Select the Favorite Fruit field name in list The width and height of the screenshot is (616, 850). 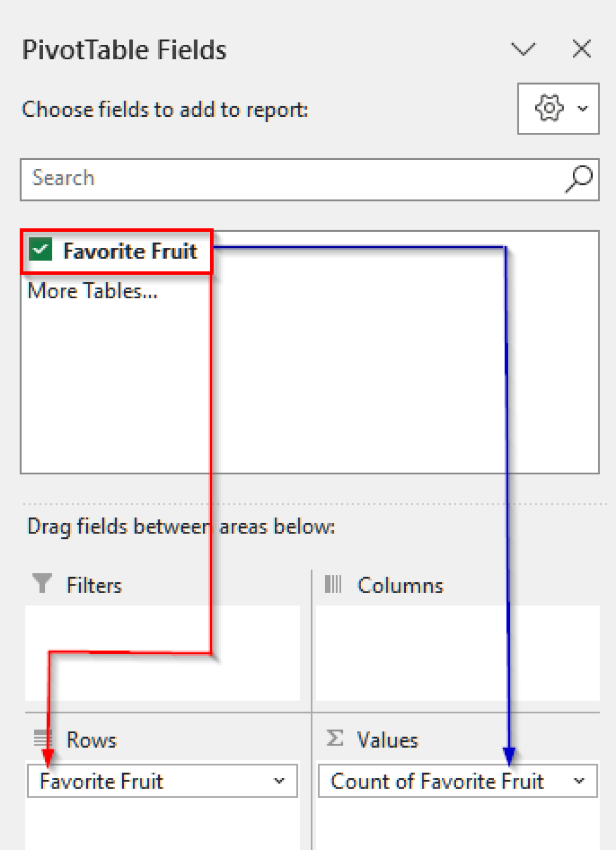click(130, 251)
